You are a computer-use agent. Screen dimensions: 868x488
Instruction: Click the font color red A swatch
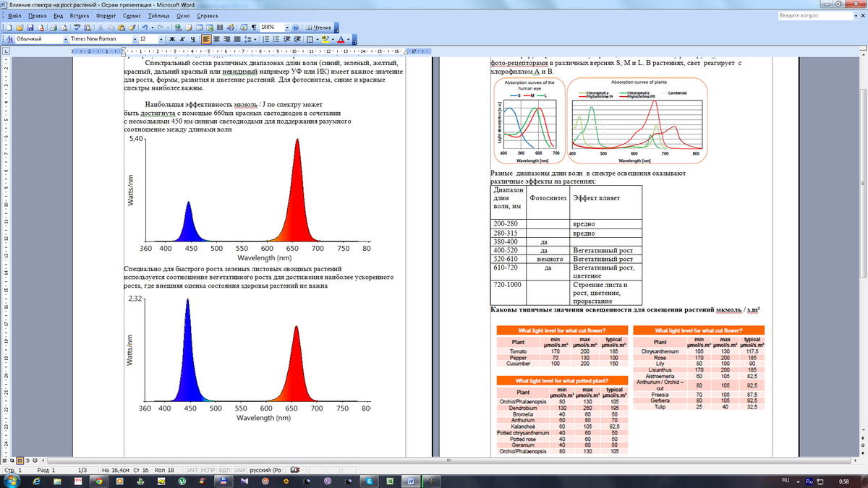(x=340, y=39)
